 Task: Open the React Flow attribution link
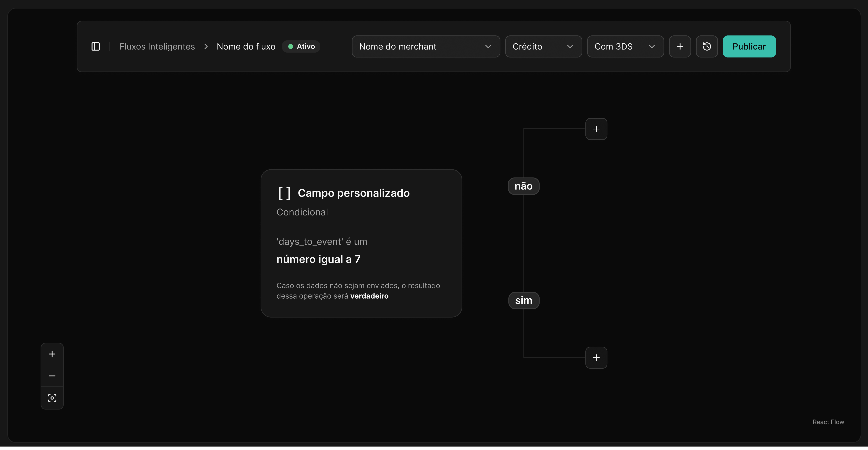point(828,422)
